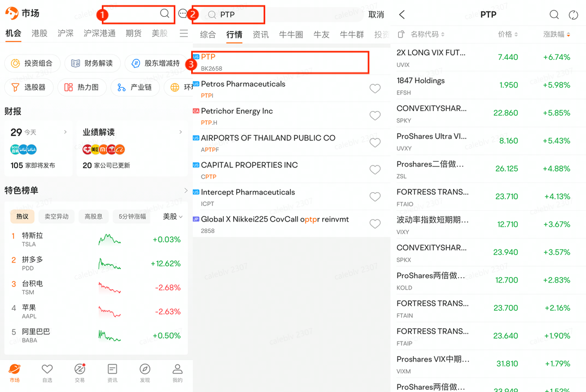
Task: Tap the round icons under 29 今天
Action: [x=23, y=150]
